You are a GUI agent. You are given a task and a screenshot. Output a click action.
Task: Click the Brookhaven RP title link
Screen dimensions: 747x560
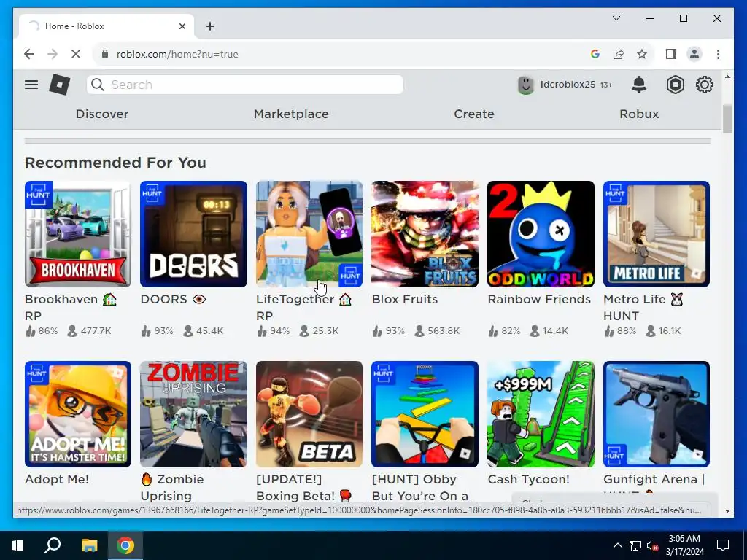pos(71,307)
